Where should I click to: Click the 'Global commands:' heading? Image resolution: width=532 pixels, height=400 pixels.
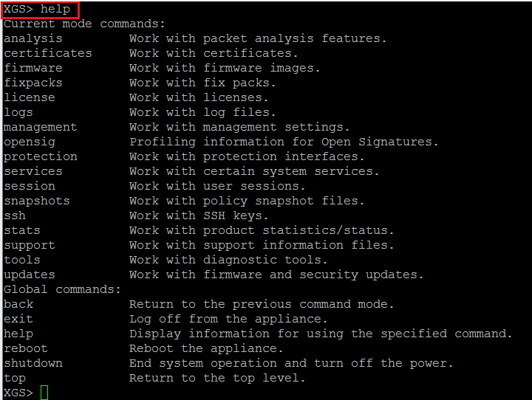[x=62, y=289]
